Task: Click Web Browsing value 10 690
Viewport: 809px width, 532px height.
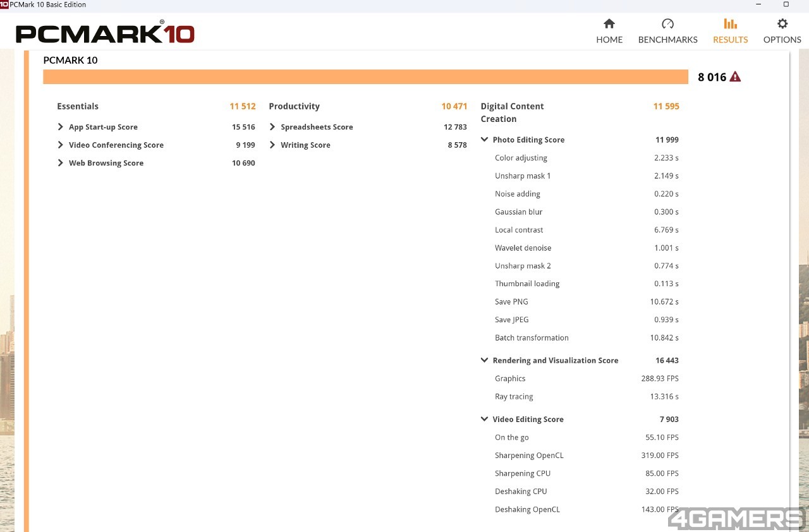Action: pos(243,163)
